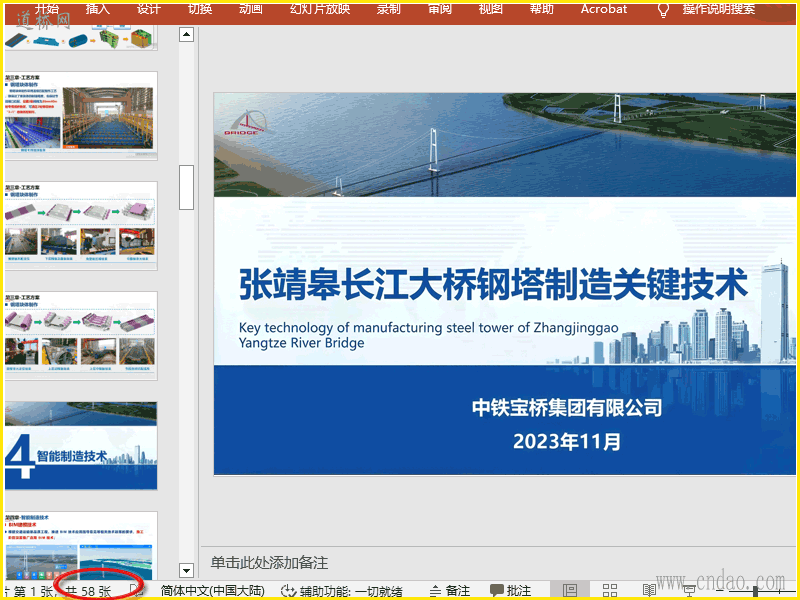800x600 pixels.
Task: Open the 开始 ribbon tab
Action: [47, 9]
